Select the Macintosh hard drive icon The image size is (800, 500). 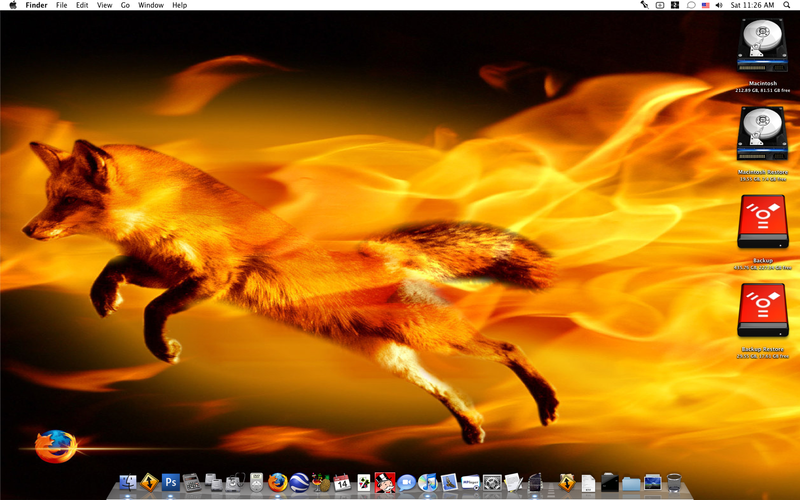[762, 45]
